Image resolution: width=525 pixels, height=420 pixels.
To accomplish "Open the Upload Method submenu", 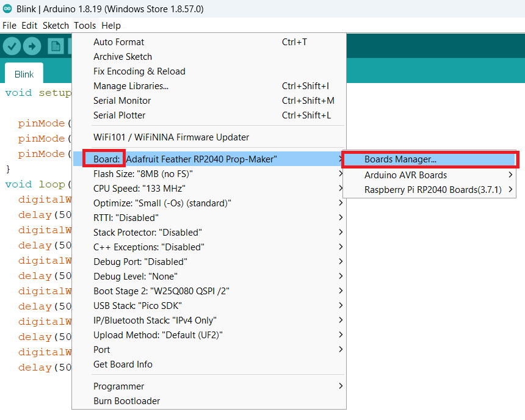I will coord(157,335).
